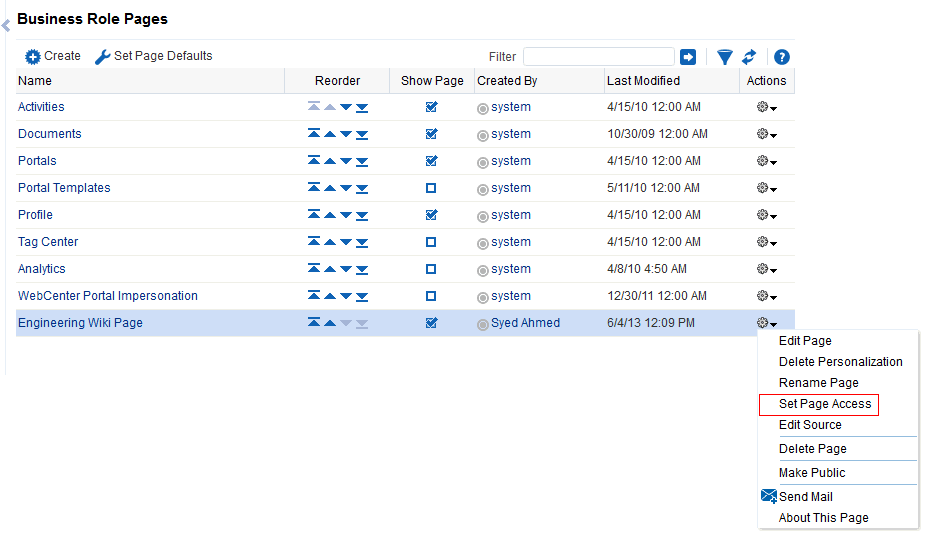Viewport: 938px width, 547px height.
Task: Click the Create gear icon
Action: [x=32, y=57]
